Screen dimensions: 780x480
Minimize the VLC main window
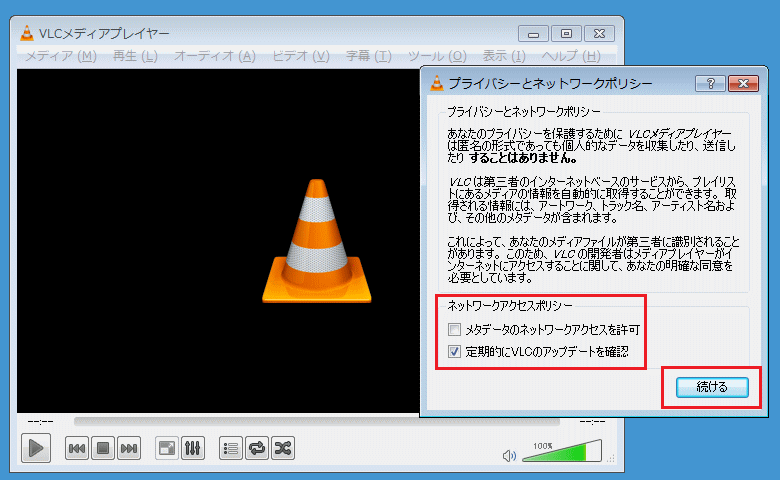pos(533,34)
